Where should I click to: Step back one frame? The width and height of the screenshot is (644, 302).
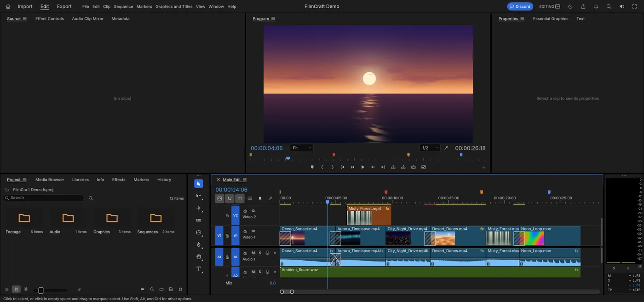[352, 167]
